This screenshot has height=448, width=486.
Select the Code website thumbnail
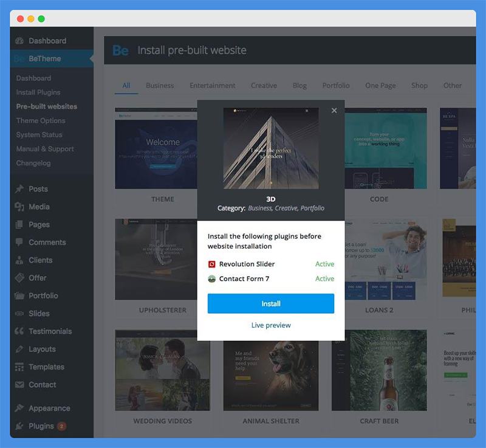pyautogui.click(x=386, y=148)
